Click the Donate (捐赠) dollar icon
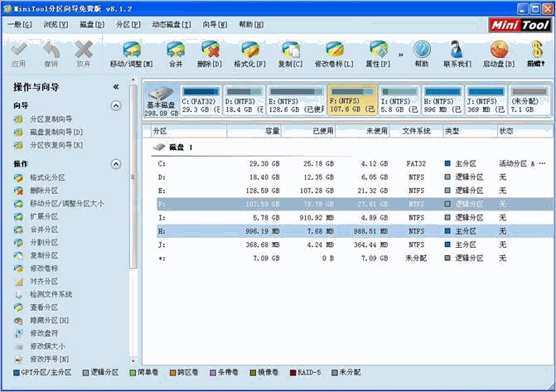Viewport: 556px width, 392px height. click(x=536, y=50)
